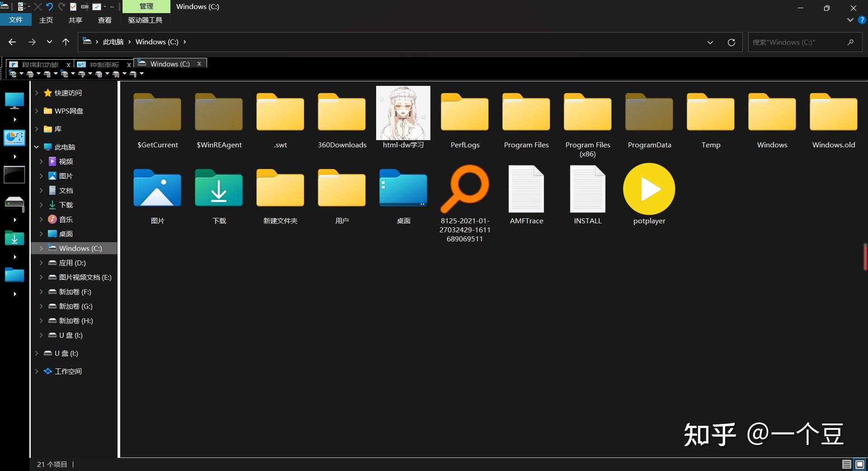The width and height of the screenshot is (868, 471).
Task: Switch to the 主页 ribbon tab
Action: click(46, 20)
